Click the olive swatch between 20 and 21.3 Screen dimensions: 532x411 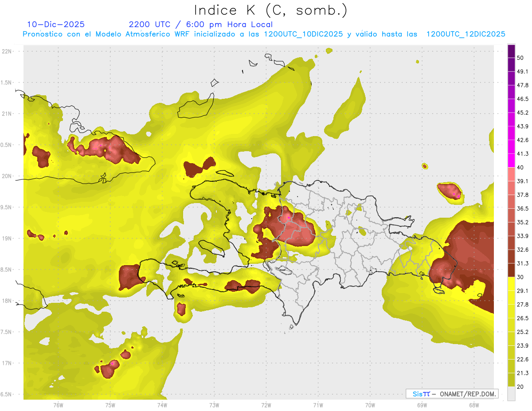(511, 380)
